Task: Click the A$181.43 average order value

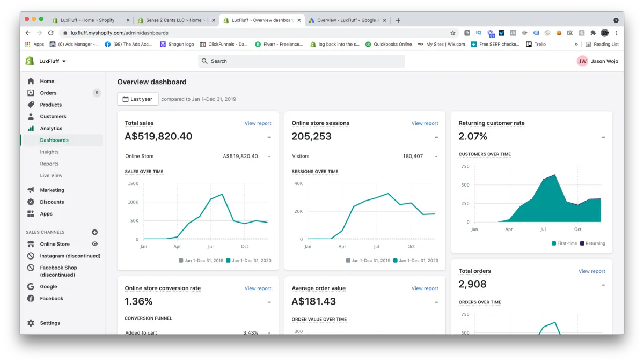Action: click(x=313, y=302)
